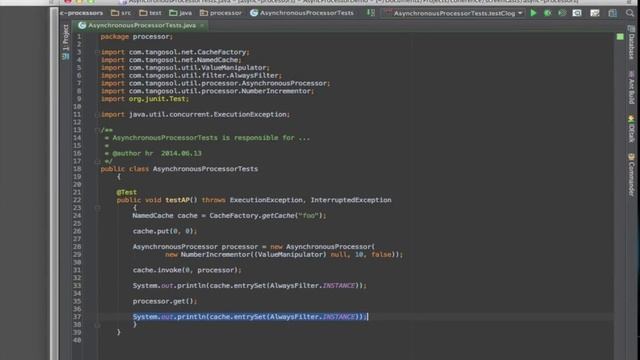Click the processor package breadcrumb
Image resolution: width=640 pixels, height=360 pixels.
(221, 13)
